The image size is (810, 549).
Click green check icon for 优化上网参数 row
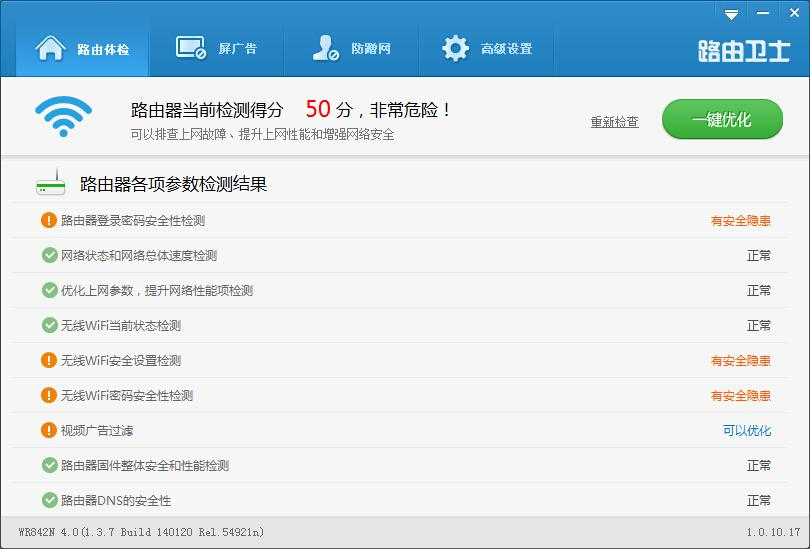click(x=50, y=290)
